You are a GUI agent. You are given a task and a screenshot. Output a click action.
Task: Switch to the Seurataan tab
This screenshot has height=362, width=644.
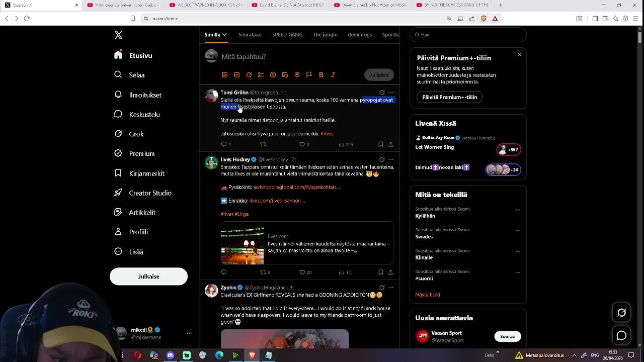[250, 35]
